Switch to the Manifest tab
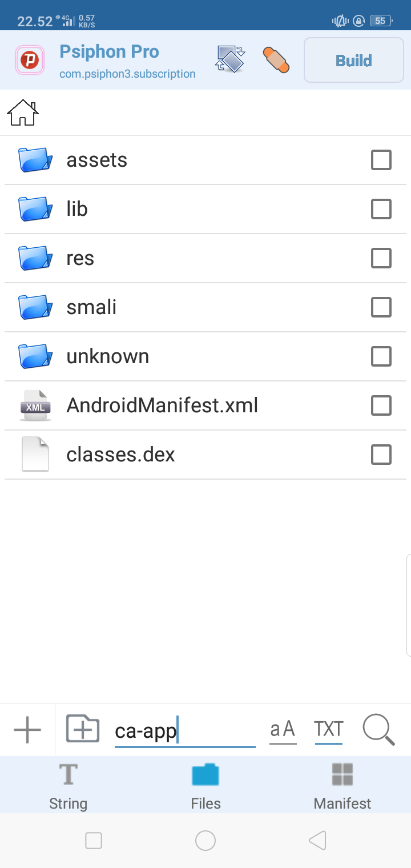 point(342,786)
